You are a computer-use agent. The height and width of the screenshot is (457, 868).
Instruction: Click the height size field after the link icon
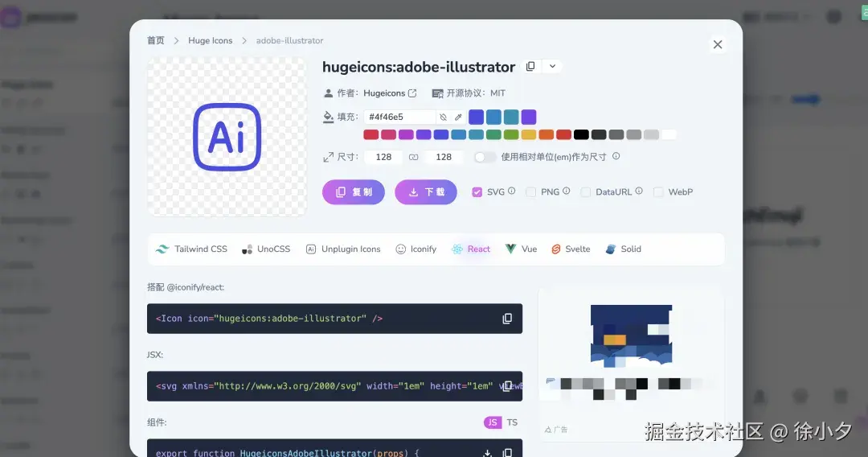coord(444,158)
